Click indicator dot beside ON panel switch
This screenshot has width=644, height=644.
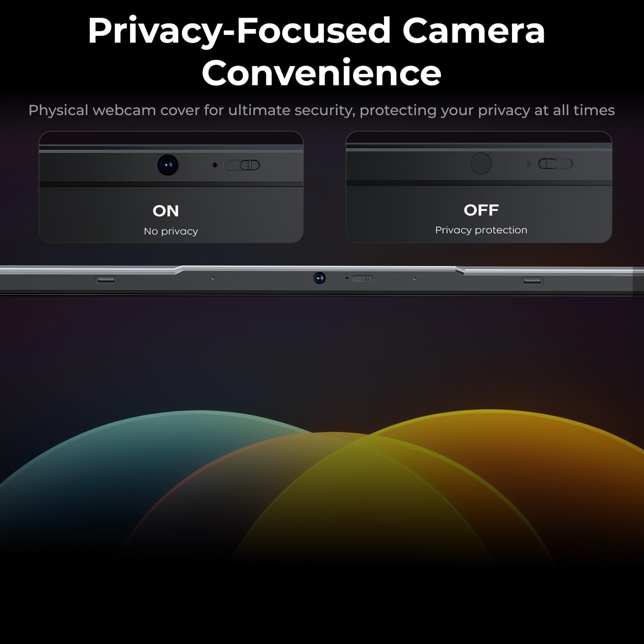[215, 165]
